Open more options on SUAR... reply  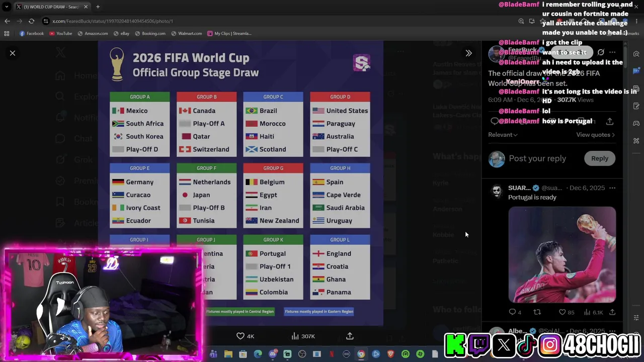(x=612, y=188)
